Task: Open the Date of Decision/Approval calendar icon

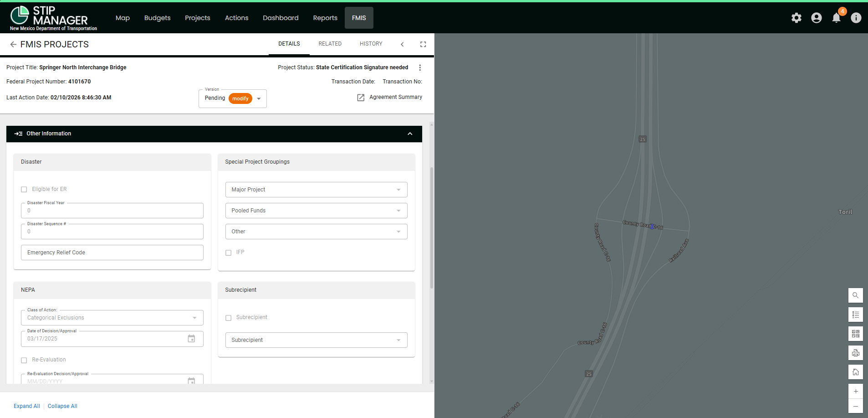Action: [x=191, y=339]
